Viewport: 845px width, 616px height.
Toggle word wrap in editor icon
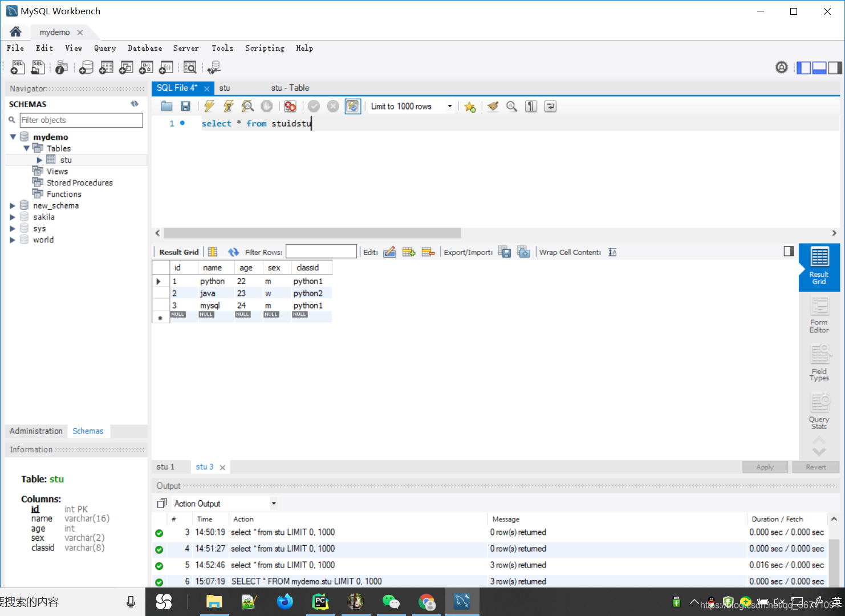tap(550, 106)
